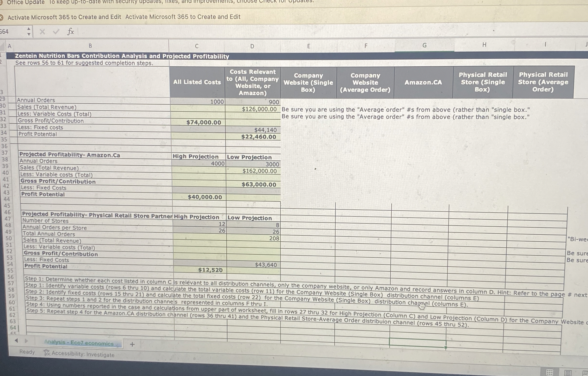Click the Name Box up stepper arrow

29,29
